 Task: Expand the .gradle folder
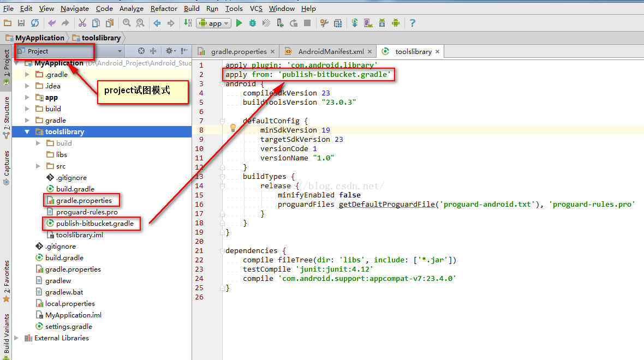[27, 74]
